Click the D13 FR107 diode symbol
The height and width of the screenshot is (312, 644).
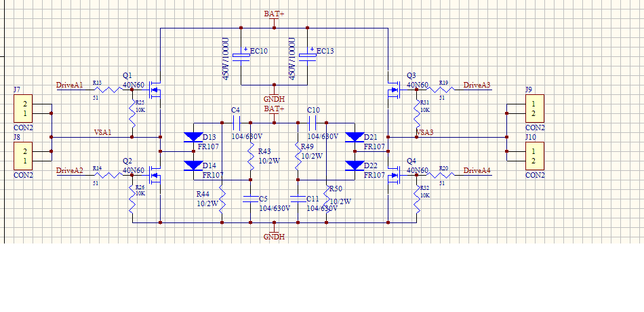[x=193, y=137]
